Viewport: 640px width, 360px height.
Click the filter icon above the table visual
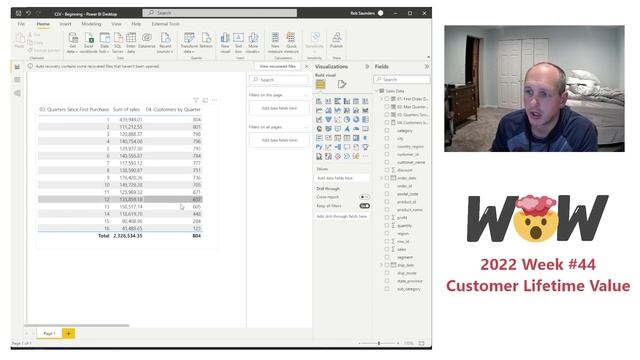[196, 100]
